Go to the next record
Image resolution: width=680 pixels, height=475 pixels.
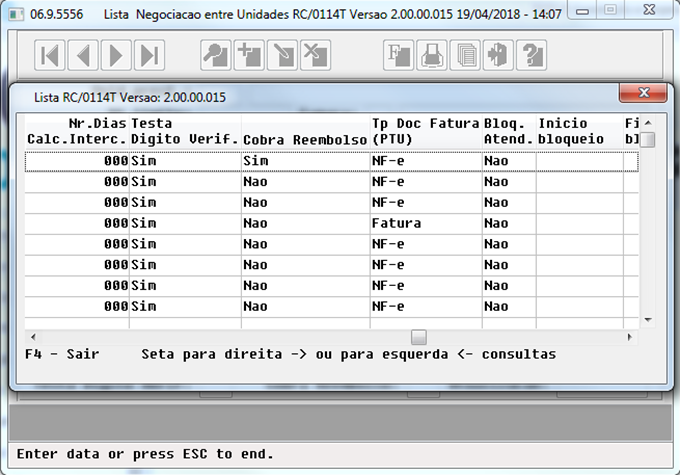point(117,55)
